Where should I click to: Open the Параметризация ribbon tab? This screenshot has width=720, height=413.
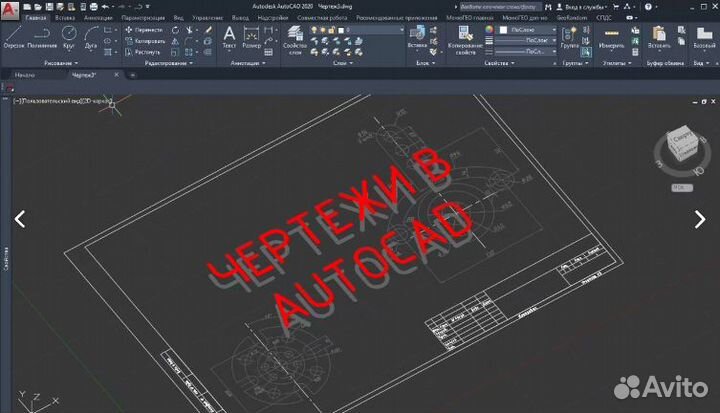click(143, 18)
